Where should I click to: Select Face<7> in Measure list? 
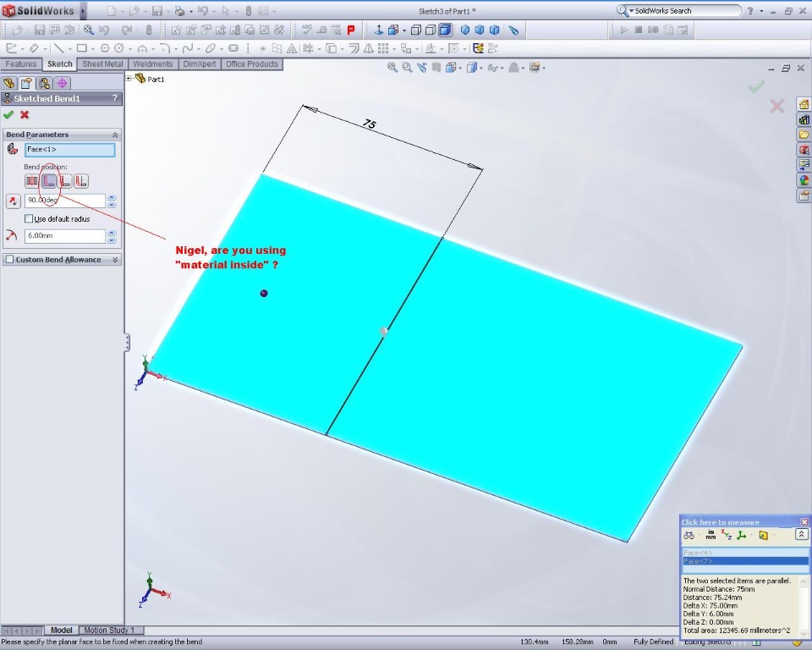point(745,561)
